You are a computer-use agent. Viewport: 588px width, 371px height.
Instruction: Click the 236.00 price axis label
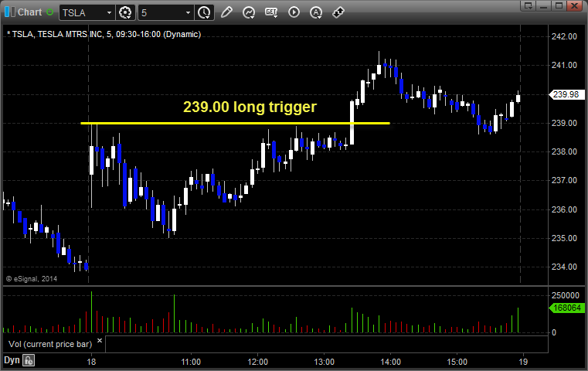(x=564, y=209)
